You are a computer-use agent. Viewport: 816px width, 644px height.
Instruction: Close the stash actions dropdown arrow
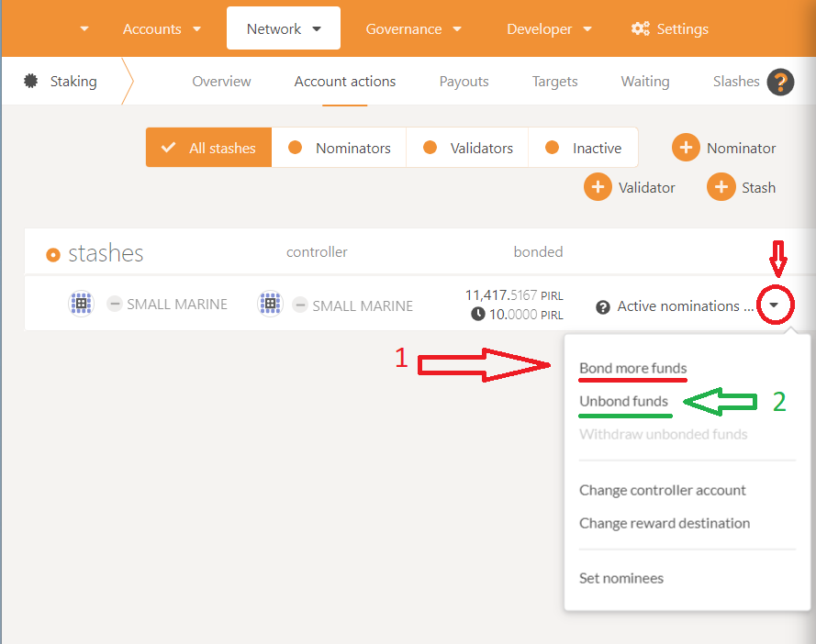tap(774, 305)
